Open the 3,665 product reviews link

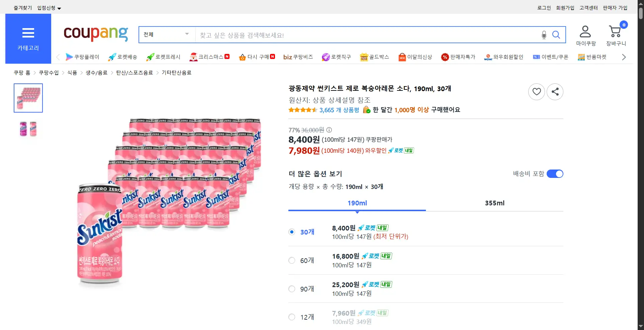(x=339, y=110)
